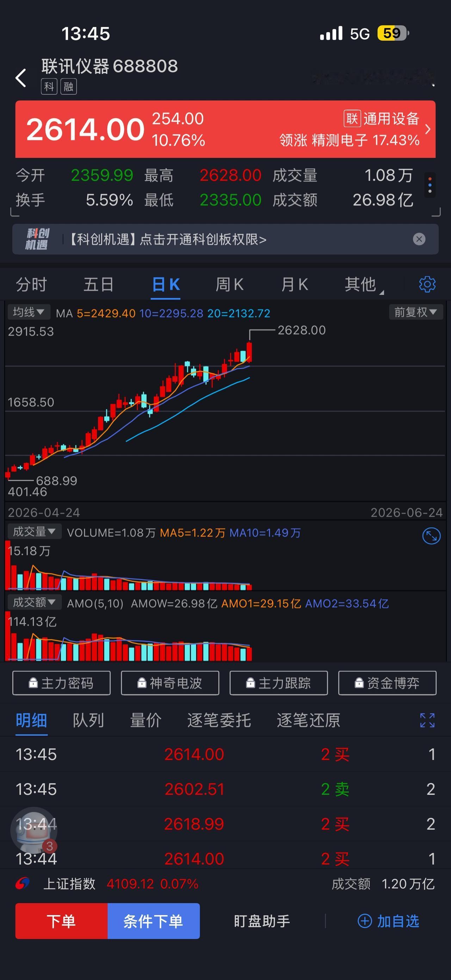Select the 日K chart tab
The width and height of the screenshot is (451, 980).
tap(166, 284)
